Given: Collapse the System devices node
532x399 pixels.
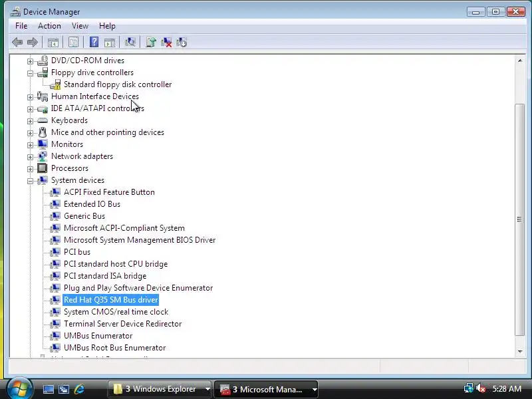Looking at the screenshot, I should pos(30,181).
